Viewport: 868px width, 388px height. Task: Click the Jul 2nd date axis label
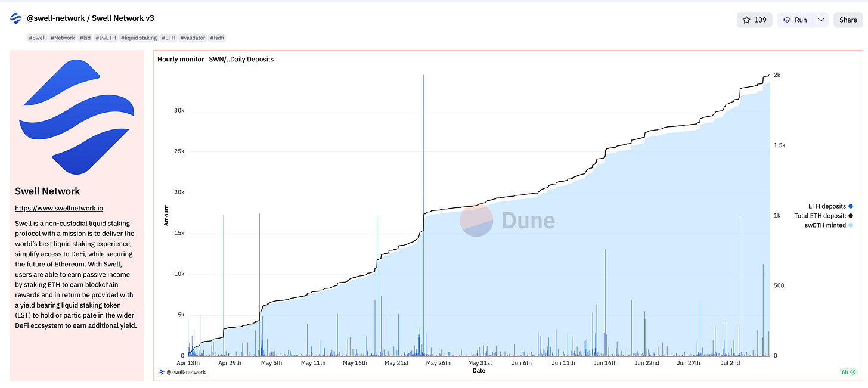click(730, 362)
